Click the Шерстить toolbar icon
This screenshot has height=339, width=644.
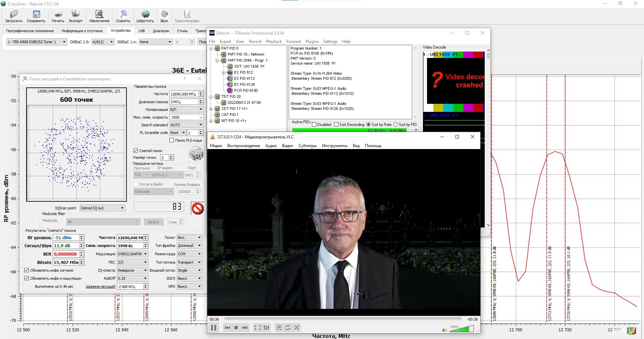point(145,14)
